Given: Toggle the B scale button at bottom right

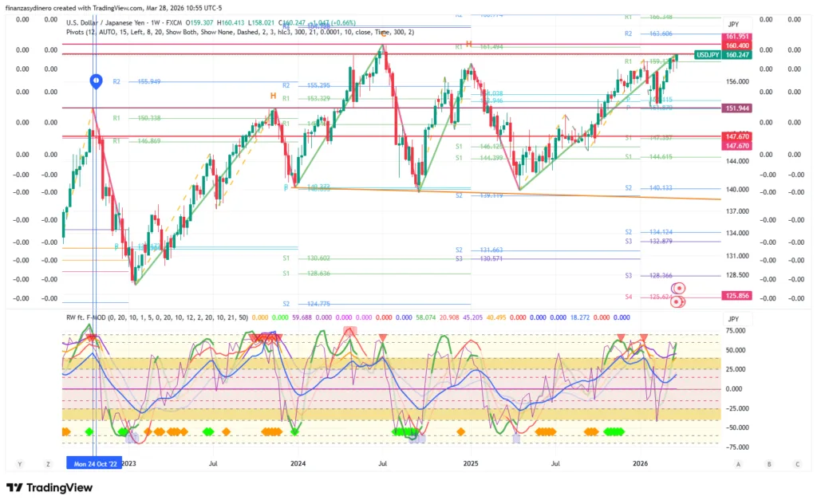Looking at the screenshot, I should [x=768, y=463].
